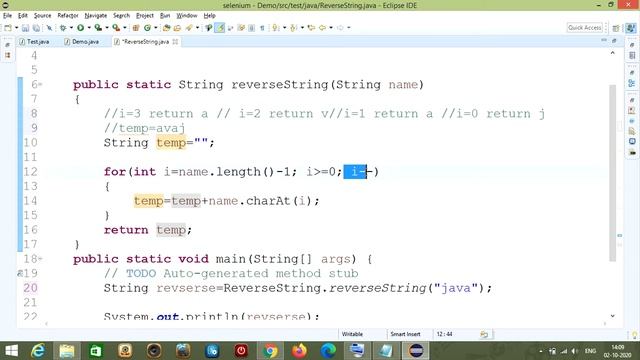The height and width of the screenshot is (360, 640).
Task: Open the Navigate menu
Action: (96, 16)
